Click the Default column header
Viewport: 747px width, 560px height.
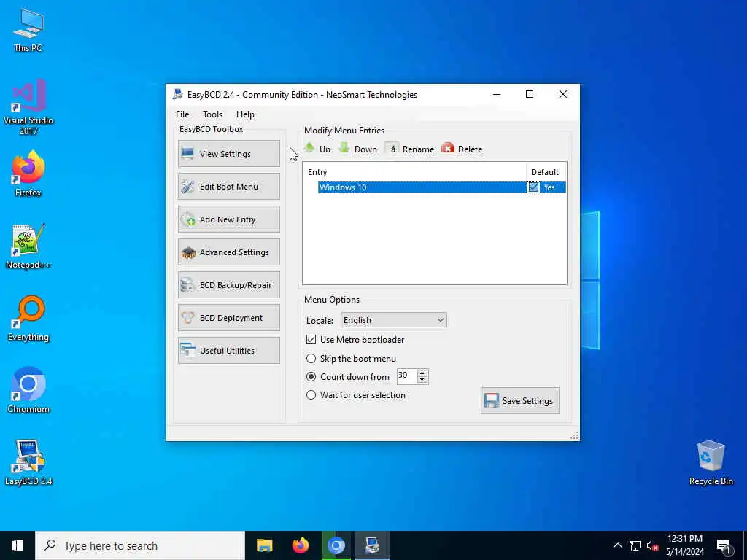point(546,172)
